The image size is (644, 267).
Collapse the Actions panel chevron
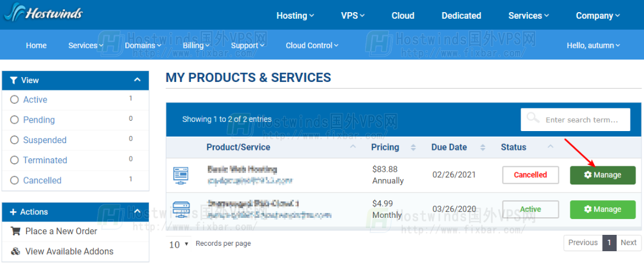coord(137,212)
